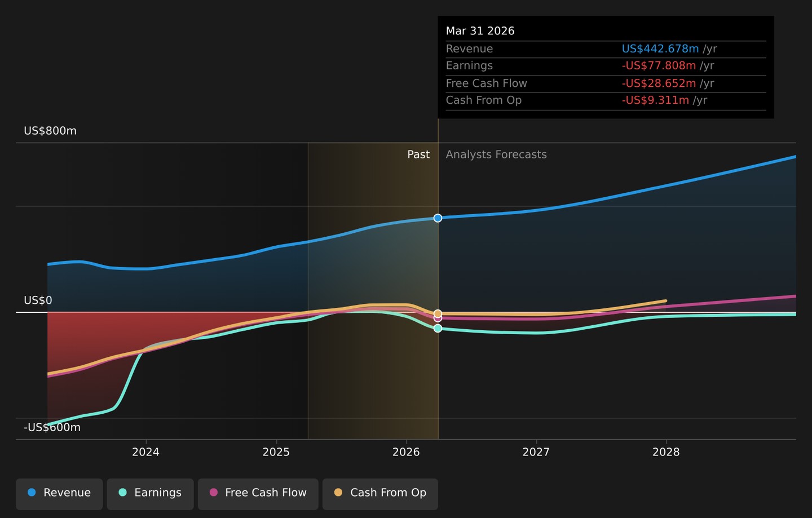Click the 2025 x-axis label
Screen dimensions: 812x518
pos(276,452)
